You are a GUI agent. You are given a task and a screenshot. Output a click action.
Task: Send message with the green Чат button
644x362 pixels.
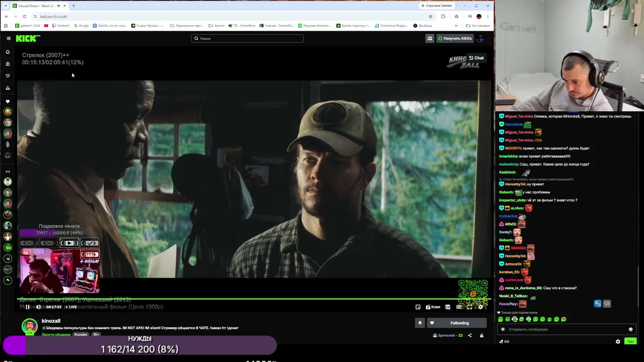[630, 341]
